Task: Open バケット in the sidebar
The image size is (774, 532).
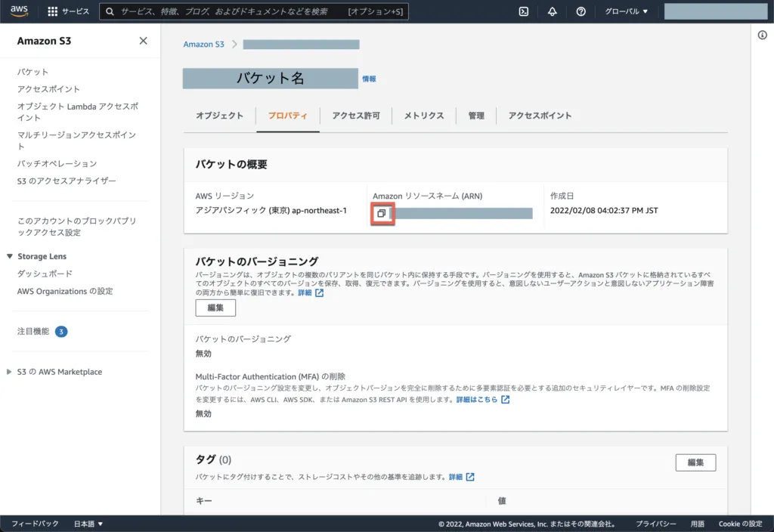Action: click(x=33, y=72)
